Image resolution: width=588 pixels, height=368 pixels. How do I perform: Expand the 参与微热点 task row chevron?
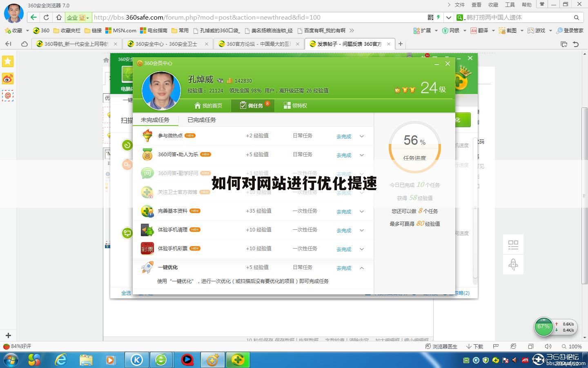click(x=361, y=136)
